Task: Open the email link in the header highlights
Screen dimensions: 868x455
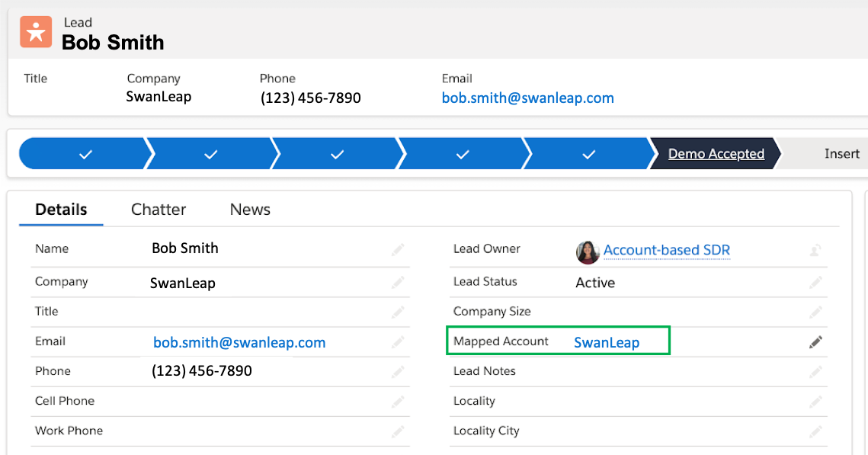Action: tap(527, 98)
